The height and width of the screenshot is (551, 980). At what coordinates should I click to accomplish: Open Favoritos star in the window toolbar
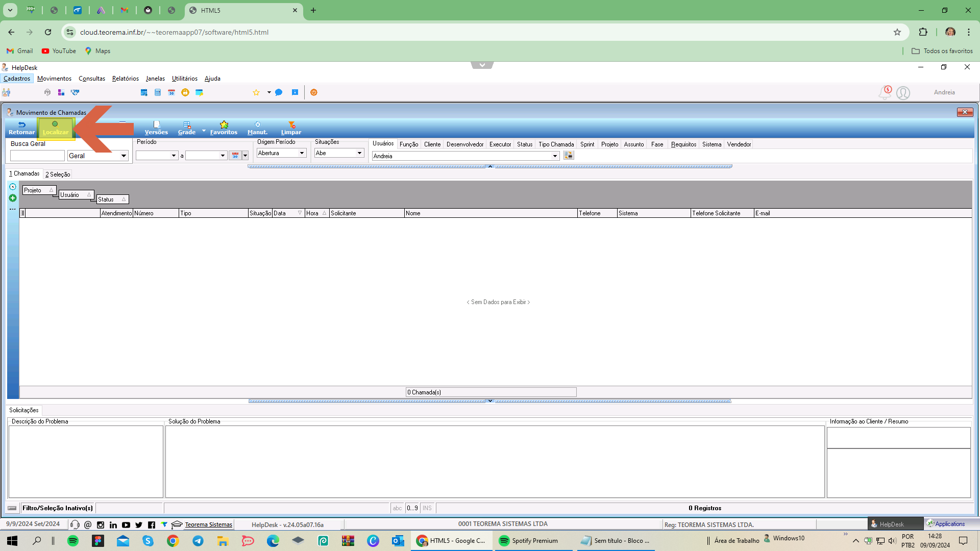(224, 128)
